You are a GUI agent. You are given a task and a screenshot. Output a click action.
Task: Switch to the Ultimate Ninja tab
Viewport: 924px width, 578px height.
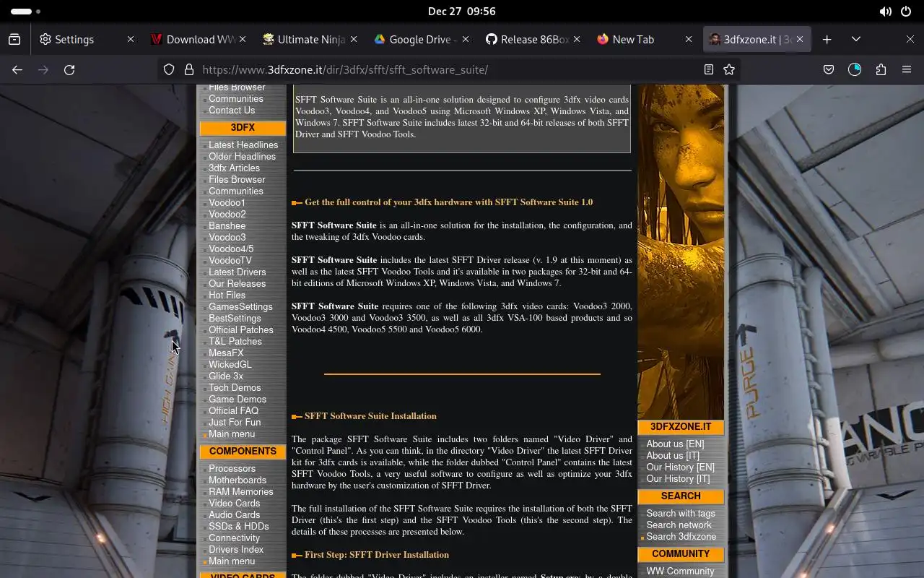point(312,40)
